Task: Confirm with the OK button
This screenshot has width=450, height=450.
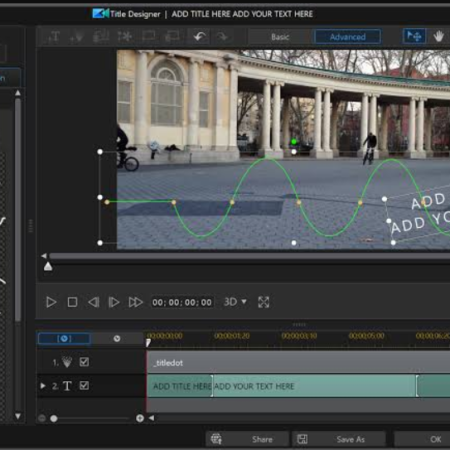Action: [422, 439]
